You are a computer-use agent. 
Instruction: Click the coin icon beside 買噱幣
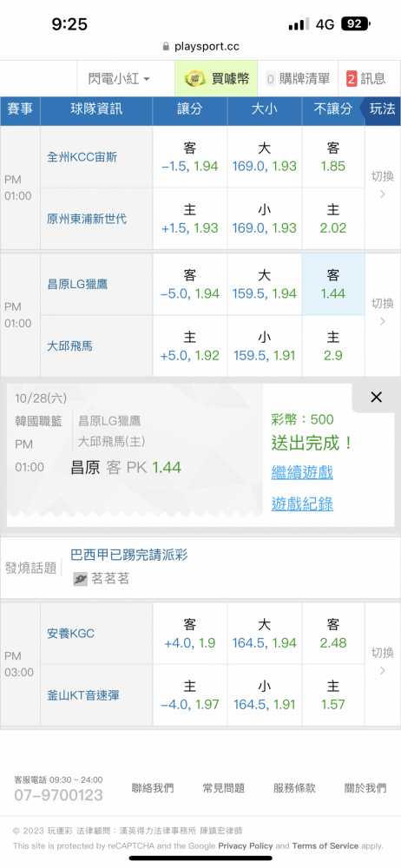(x=195, y=79)
